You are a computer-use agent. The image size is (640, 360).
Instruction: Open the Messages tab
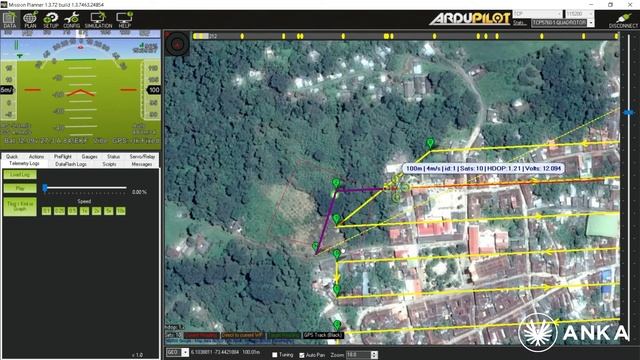pos(142,164)
